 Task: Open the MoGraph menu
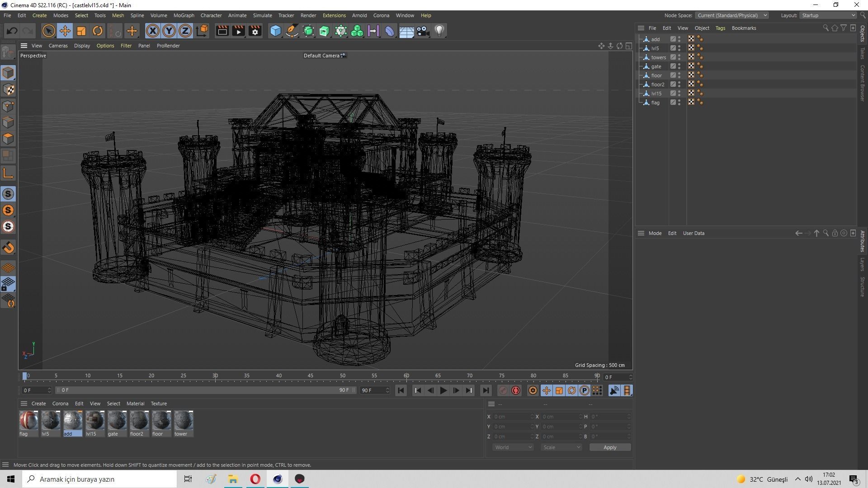(x=184, y=15)
